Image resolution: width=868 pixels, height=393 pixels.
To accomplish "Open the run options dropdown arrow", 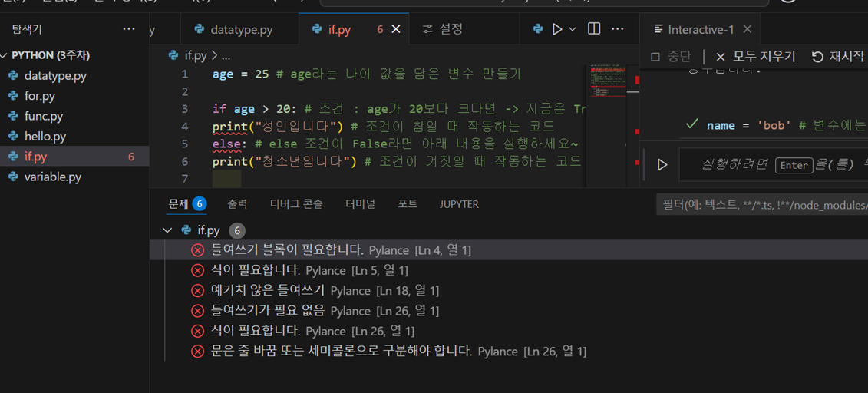I will tap(573, 29).
